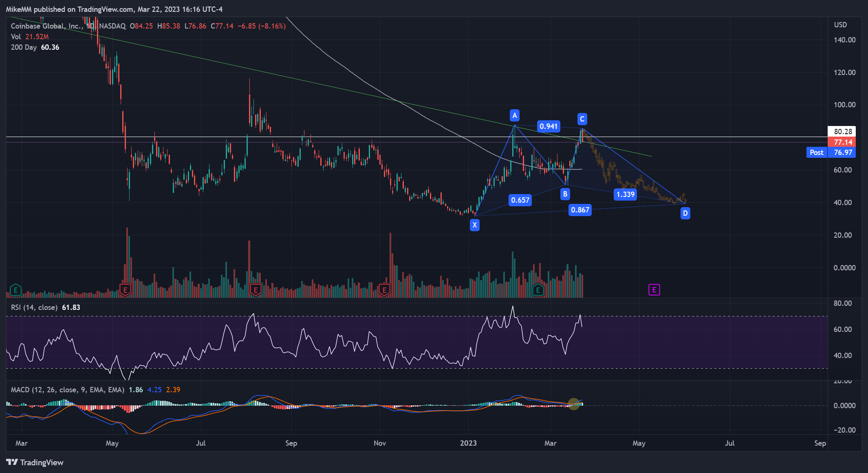This screenshot has height=473, width=868.
Task: Click the NASDAQ exchange label
Action: [x=112, y=26]
